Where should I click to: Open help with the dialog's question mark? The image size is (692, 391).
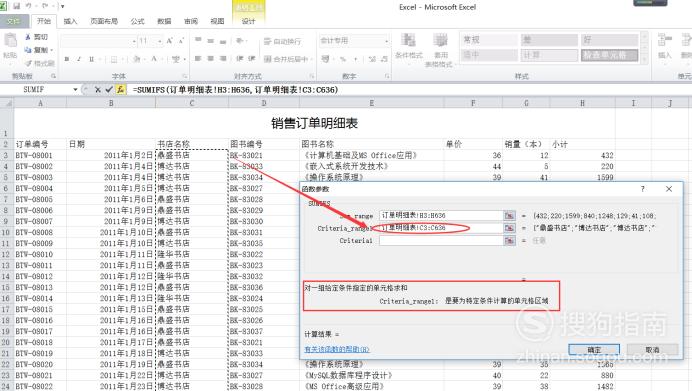click(x=643, y=189)
